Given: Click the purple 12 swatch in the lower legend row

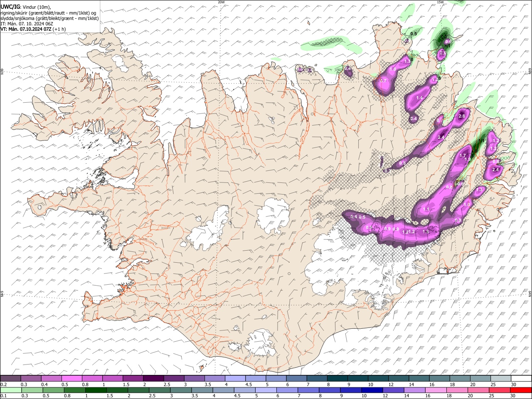Looking at the screenshot, I should click(x=393, y=390).
